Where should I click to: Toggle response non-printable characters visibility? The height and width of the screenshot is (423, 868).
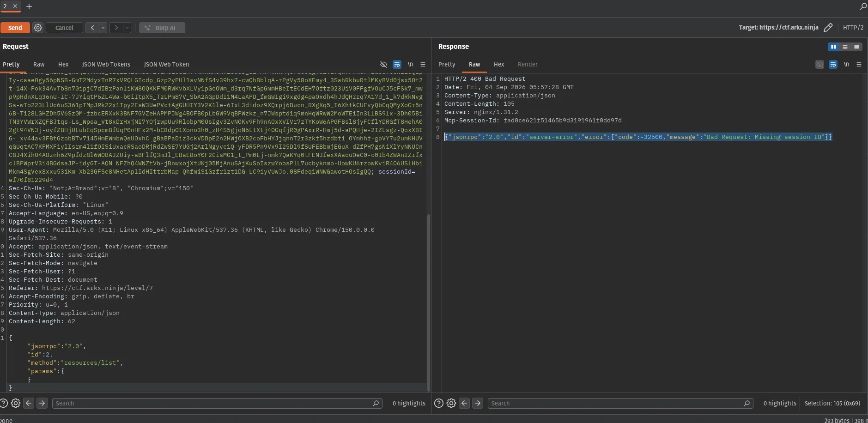pos(819,64)
